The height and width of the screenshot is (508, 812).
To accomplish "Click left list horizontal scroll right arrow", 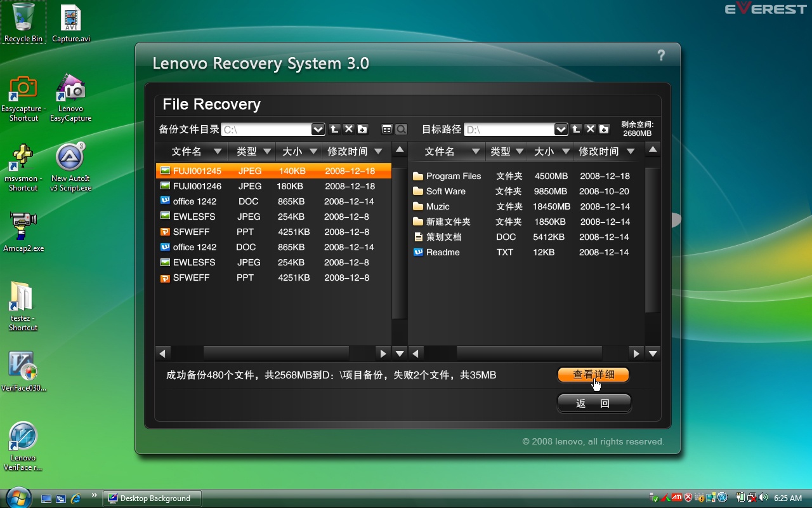I will tap(383, 353).
